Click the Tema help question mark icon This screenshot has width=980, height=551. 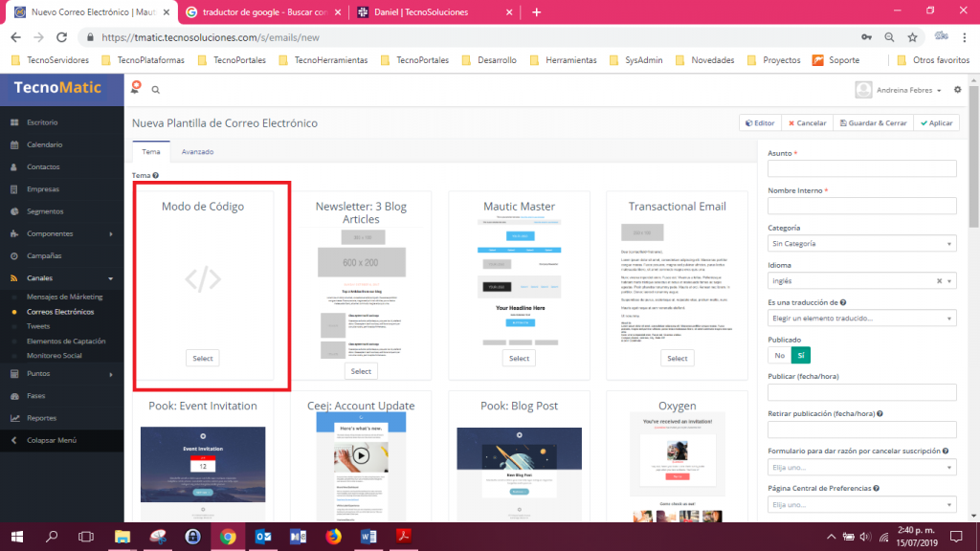coord(155,176)
